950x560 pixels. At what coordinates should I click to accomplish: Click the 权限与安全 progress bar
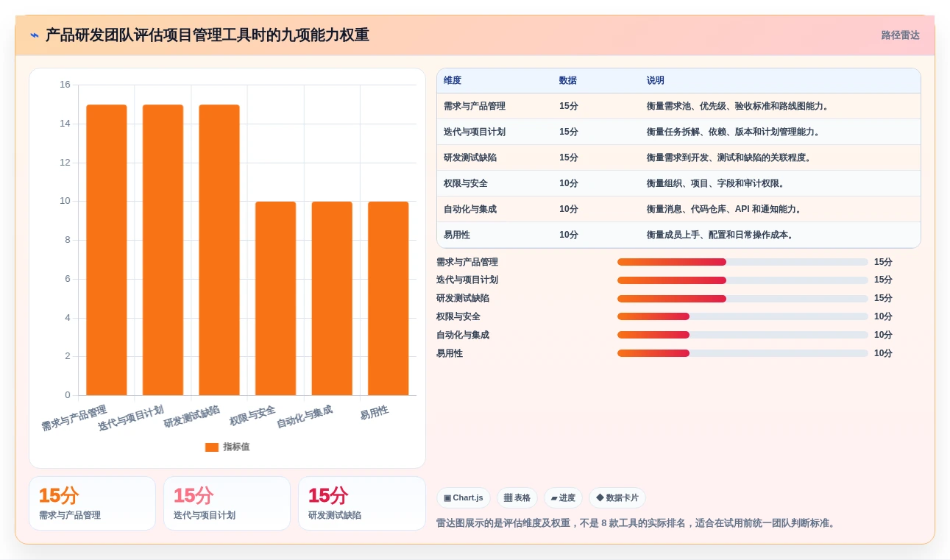(x=742, y=316)
